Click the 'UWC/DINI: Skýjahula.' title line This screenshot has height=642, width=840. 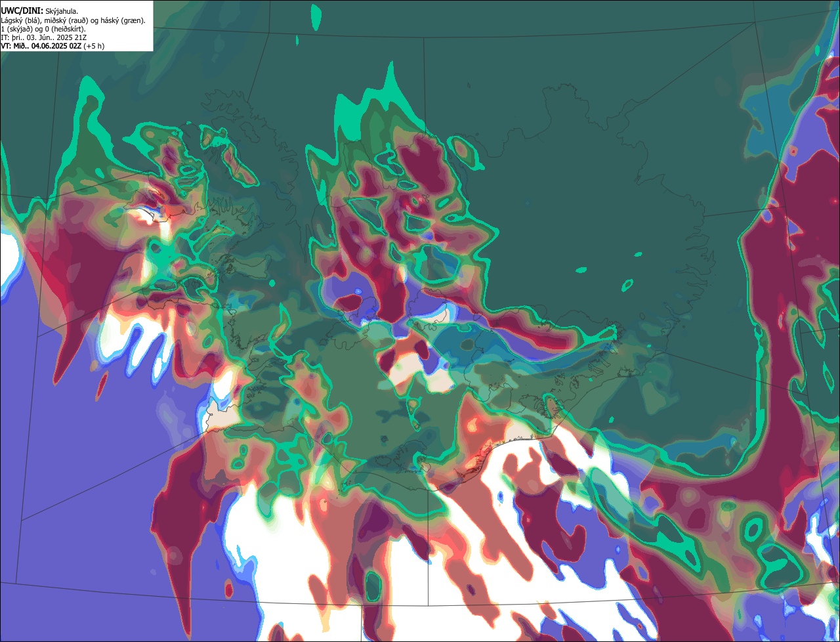[41, 11]
